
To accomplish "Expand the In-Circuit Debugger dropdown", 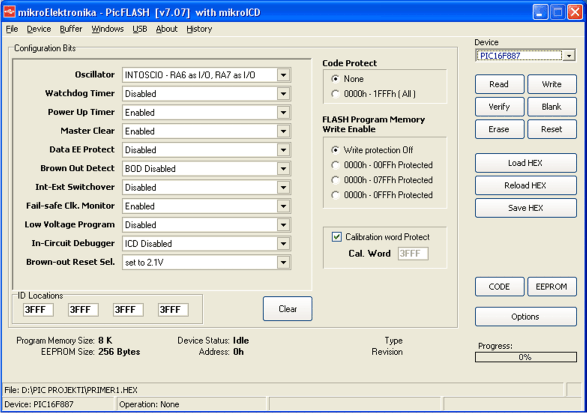I will (x=283, y=243).
